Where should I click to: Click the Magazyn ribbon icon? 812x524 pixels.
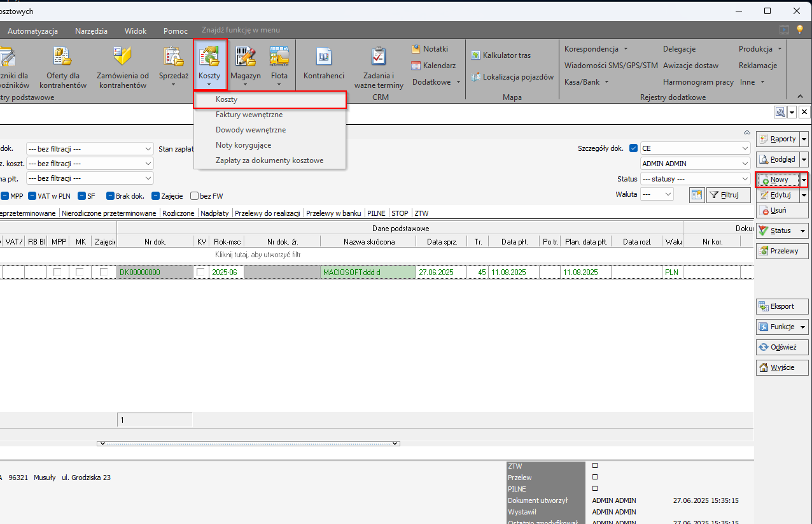245,57
